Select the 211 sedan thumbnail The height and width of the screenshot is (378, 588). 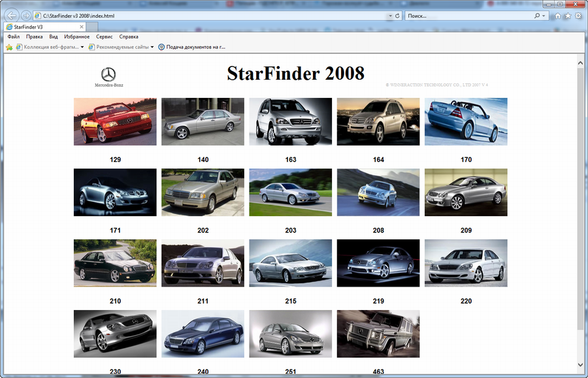coord(203,263)
